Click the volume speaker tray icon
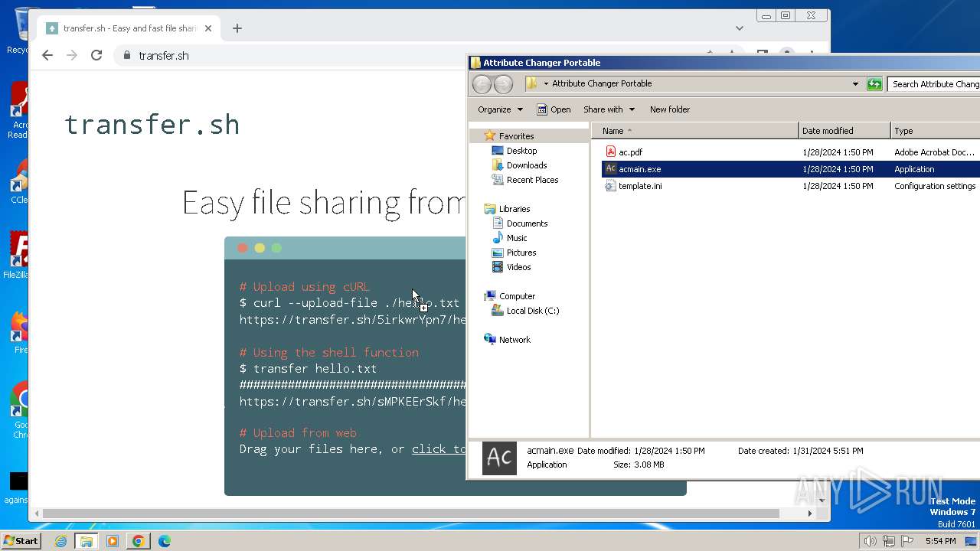Image resolution: width=980 pixels, height=551 pixels. coord(870,541)
